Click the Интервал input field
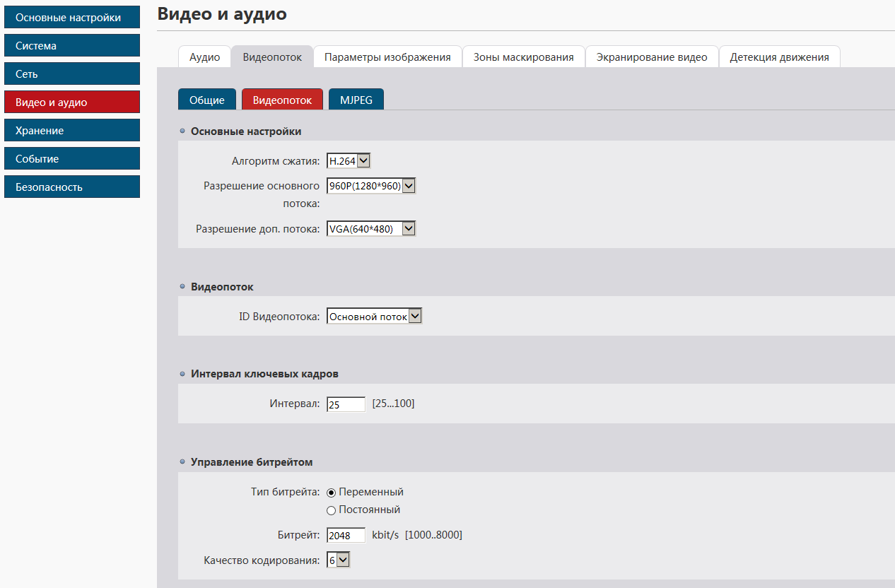Viewport: 895px width, 588px height. [x=346, y=405]
